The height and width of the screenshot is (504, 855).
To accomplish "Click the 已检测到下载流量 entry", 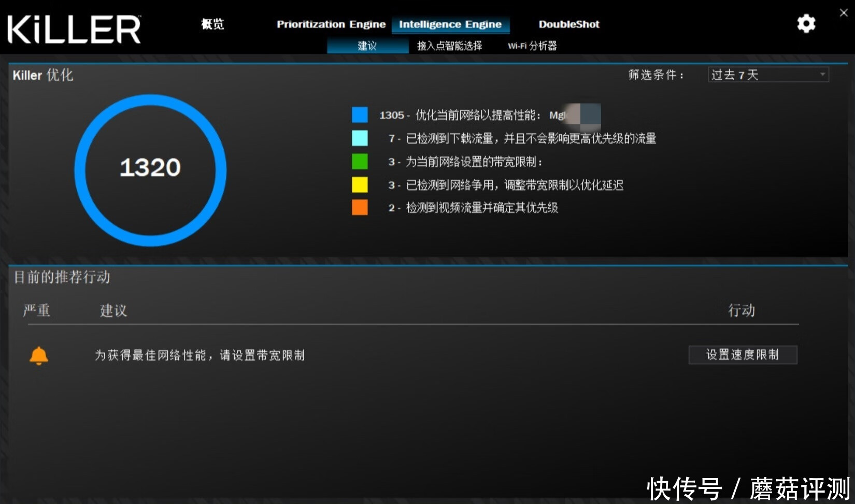I will pyautogui.click(x=522, y=138).
